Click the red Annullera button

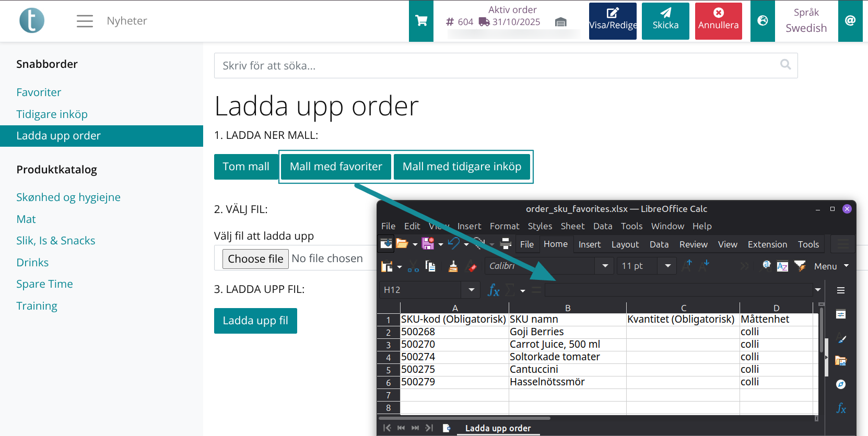point(718,21)
